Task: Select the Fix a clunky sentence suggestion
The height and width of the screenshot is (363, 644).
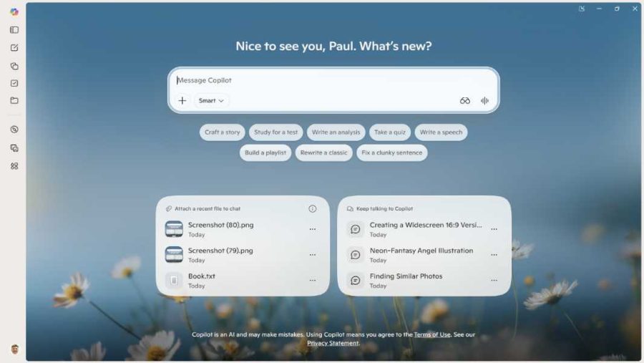Action: tap(392, 153)
